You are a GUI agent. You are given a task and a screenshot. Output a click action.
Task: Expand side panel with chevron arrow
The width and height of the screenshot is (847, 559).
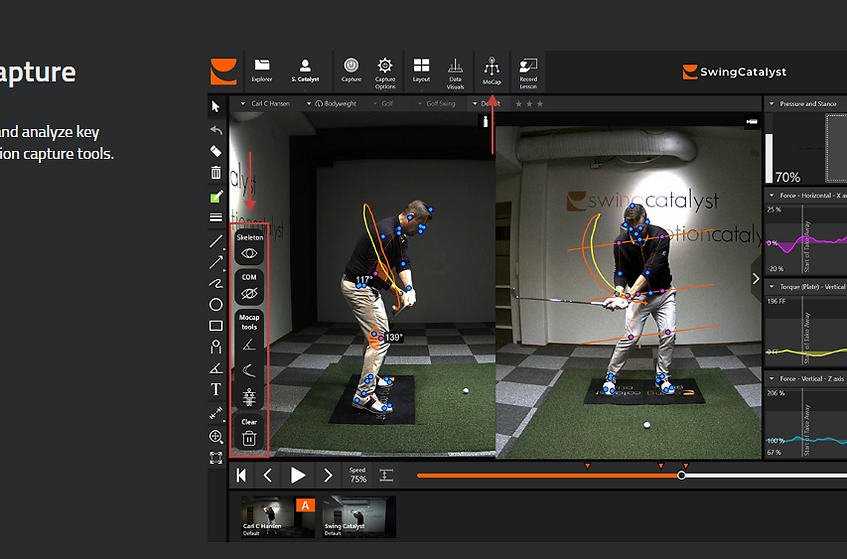[x=756, y=279]
